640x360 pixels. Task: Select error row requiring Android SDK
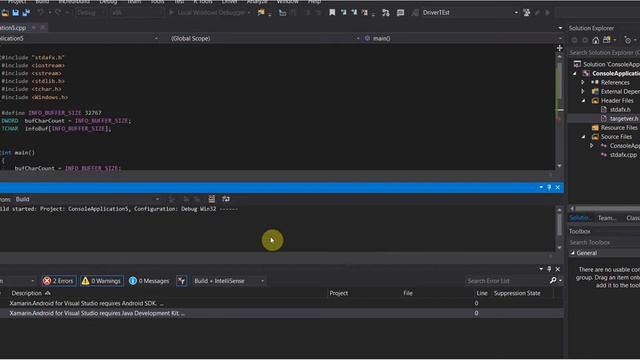[x=282, y=303]
